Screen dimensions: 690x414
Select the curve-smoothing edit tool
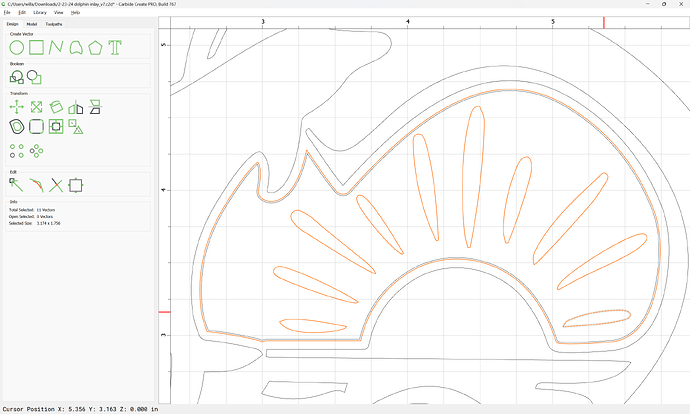click(37, 185)
